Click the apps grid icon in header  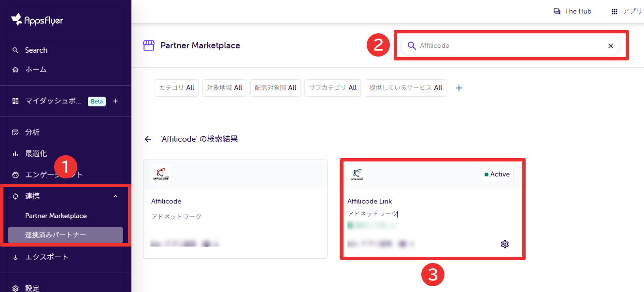[x=615, y=11]
